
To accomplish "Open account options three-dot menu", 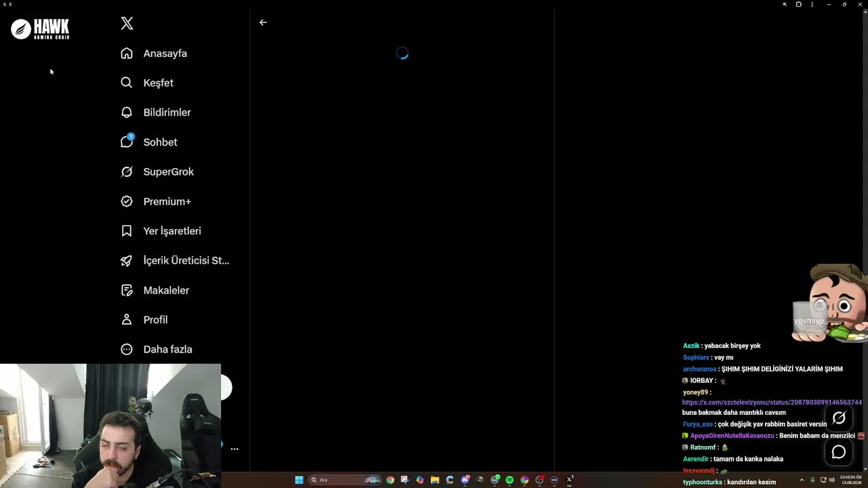I will (235, 449).
